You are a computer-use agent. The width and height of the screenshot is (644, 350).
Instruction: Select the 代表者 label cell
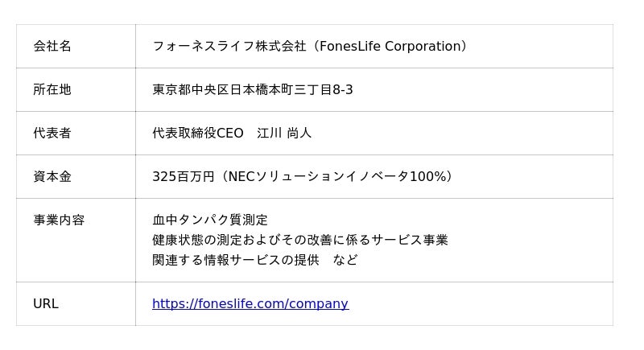click(52, 134)
